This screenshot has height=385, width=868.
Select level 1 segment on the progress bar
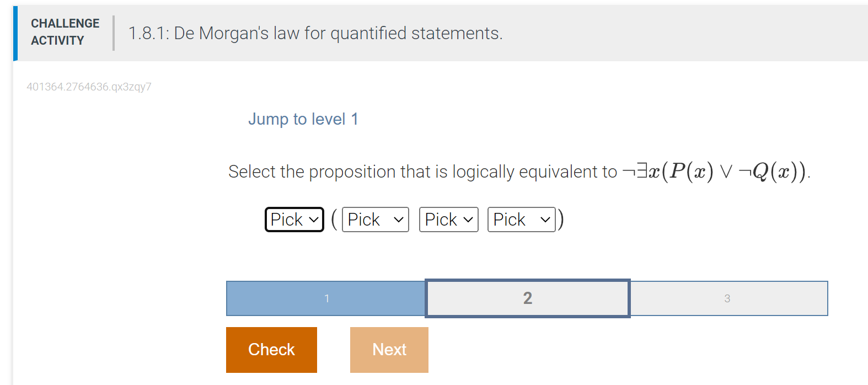click(x=326, y=298)
